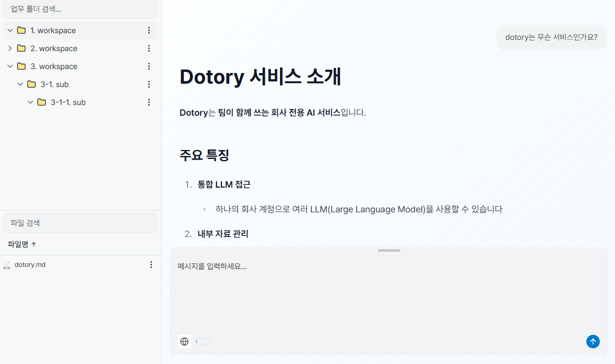Focus the 업무 폴더 검색 search field
The image size is (615, 364).
point(80,9)
